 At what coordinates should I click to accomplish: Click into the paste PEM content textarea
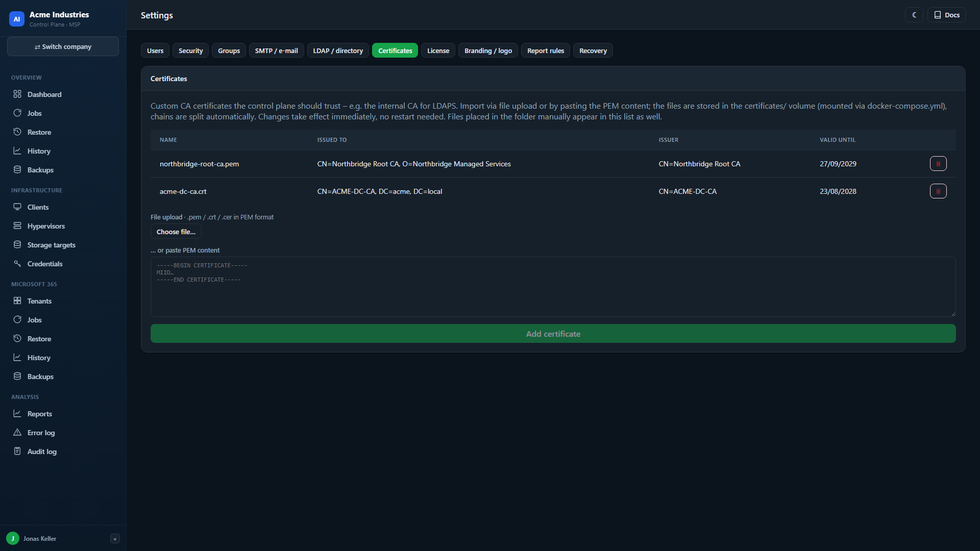[553, 287]
